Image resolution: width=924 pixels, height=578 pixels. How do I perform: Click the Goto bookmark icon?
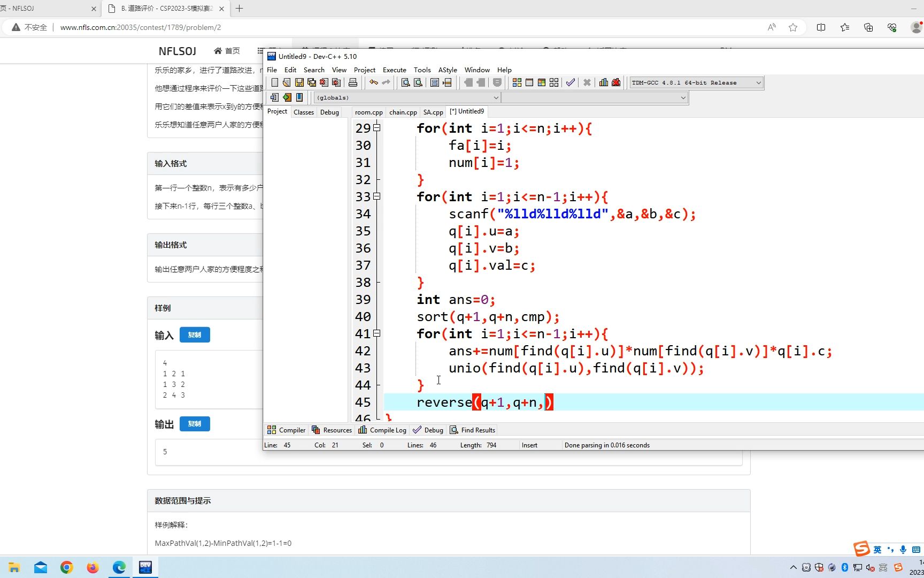299,97
